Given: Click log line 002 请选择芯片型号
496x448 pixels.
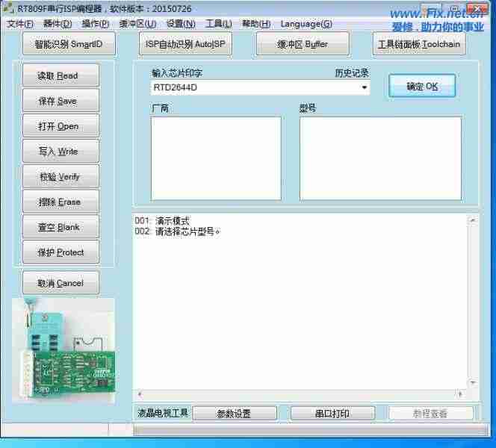Looking at the screenshot, I should 177,231.
